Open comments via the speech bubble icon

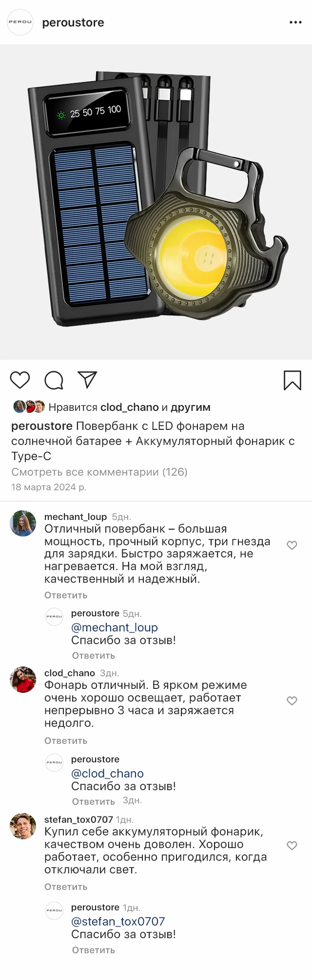pos(54,380)
